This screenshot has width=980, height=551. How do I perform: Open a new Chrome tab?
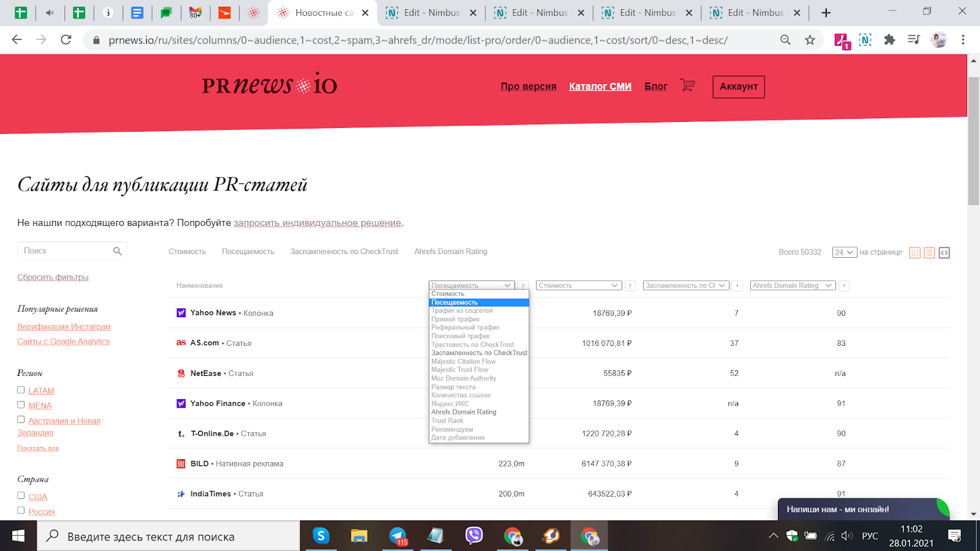[826, 13]
